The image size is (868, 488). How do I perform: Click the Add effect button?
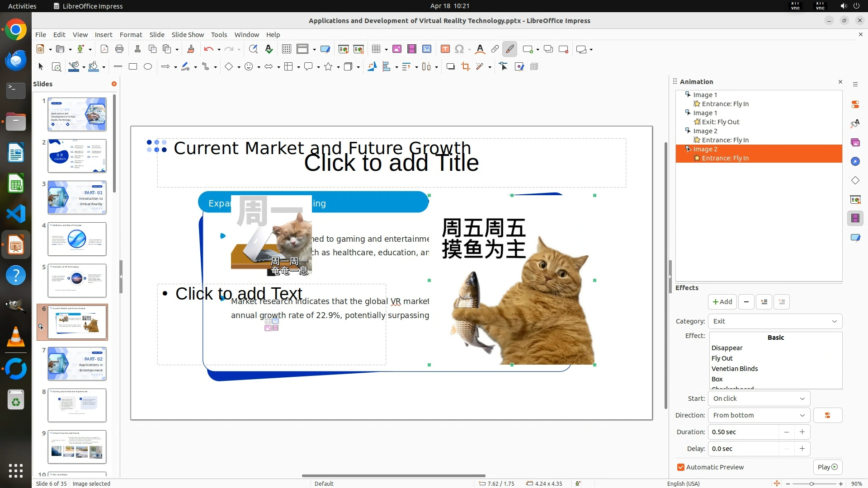(x=722, y=302)
